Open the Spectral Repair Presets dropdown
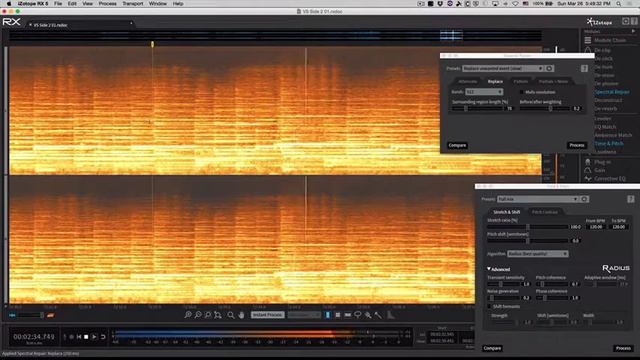 pos(503,69)
